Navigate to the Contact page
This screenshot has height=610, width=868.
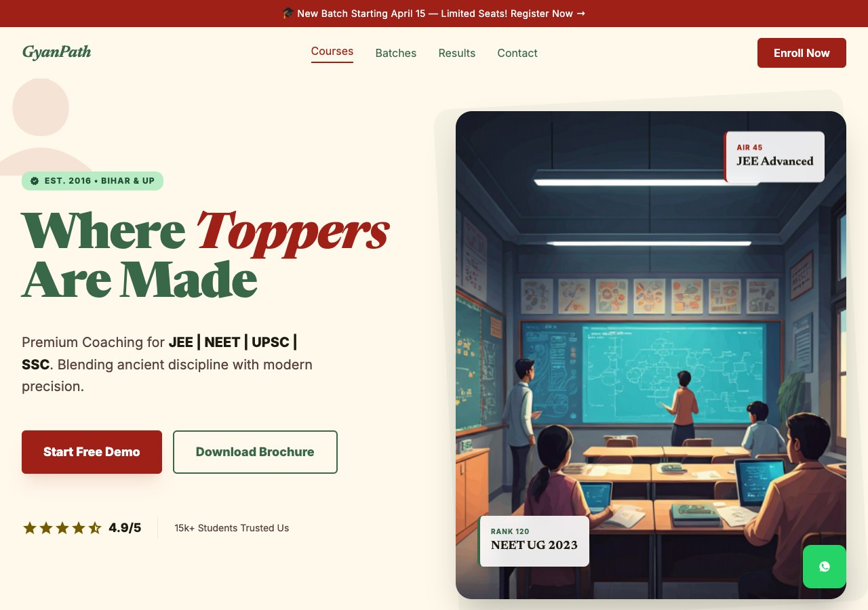[517, 53]
